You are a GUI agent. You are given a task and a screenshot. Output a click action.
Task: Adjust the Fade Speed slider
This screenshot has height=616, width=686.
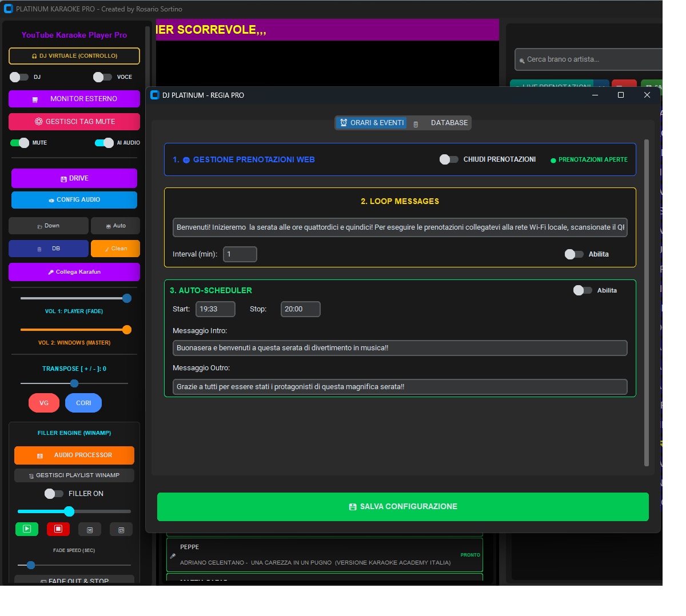click(x=30, y=565)
